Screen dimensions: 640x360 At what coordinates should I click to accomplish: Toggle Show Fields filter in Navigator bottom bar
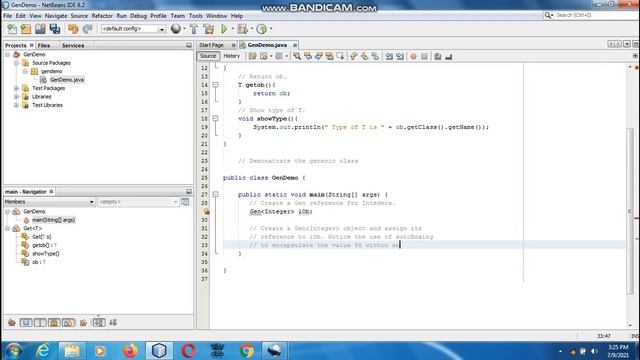coord(26,323)
